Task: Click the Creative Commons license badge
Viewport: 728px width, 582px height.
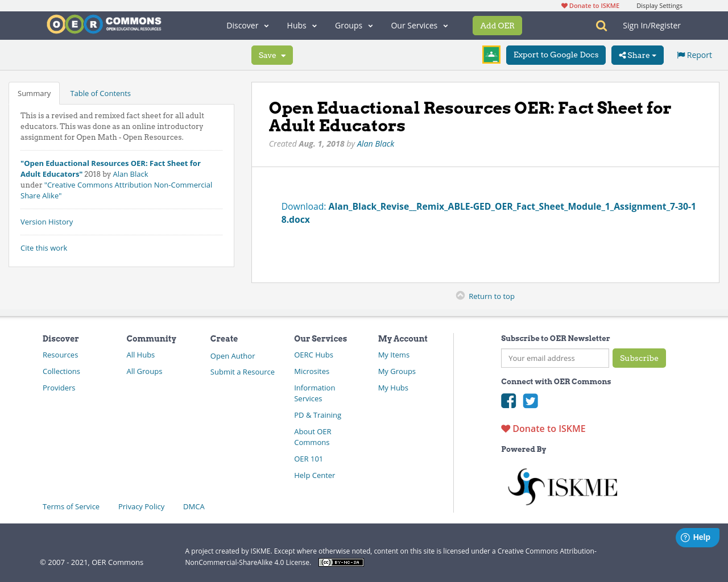Action: click(x=341, y=562)
